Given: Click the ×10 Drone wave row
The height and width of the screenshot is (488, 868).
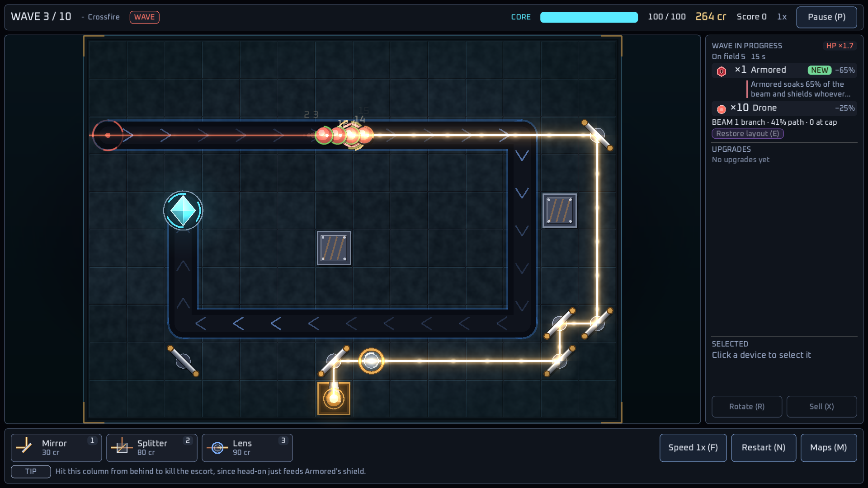Looking at the screenshot, I should click(784, 108).
